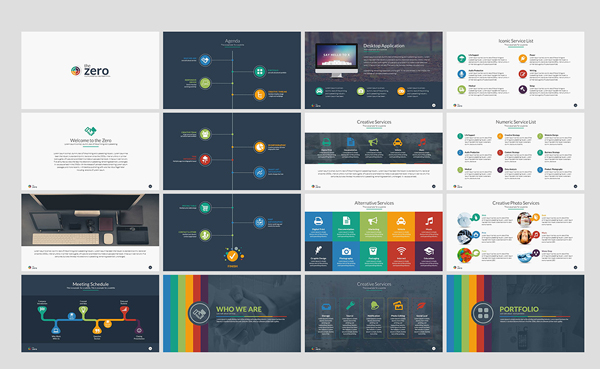This screenshot has width=600, height=369.
Task: Click the green shopping bag Packaging tile
Action: coord(373,256)
